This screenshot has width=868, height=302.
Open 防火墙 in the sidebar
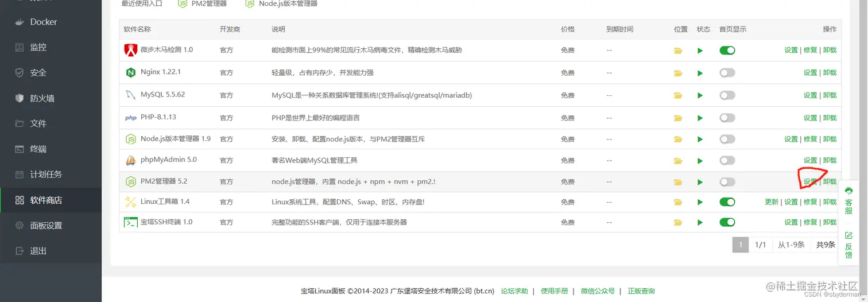pos(51,98)
